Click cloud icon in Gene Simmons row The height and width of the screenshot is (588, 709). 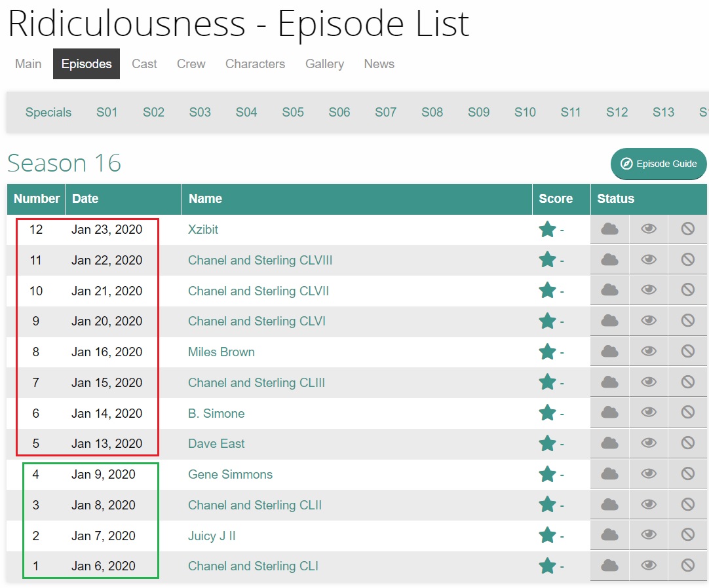point(609,474)
